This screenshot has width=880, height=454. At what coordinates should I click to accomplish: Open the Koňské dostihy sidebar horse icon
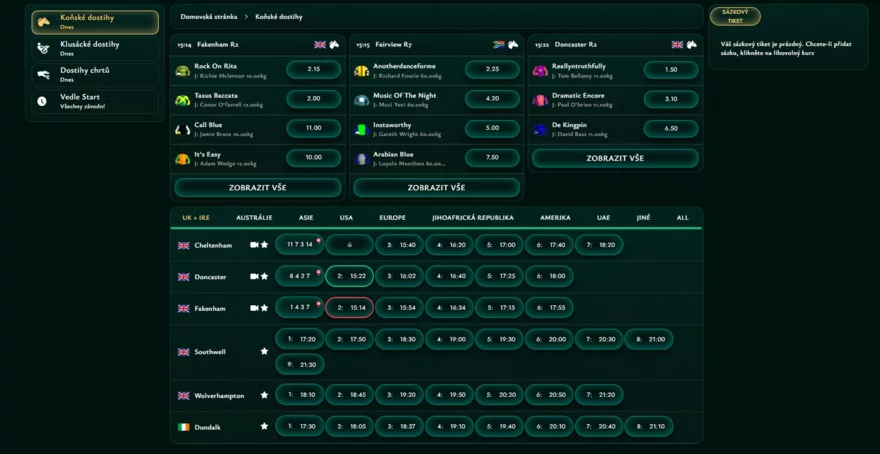tap(43, 22)
